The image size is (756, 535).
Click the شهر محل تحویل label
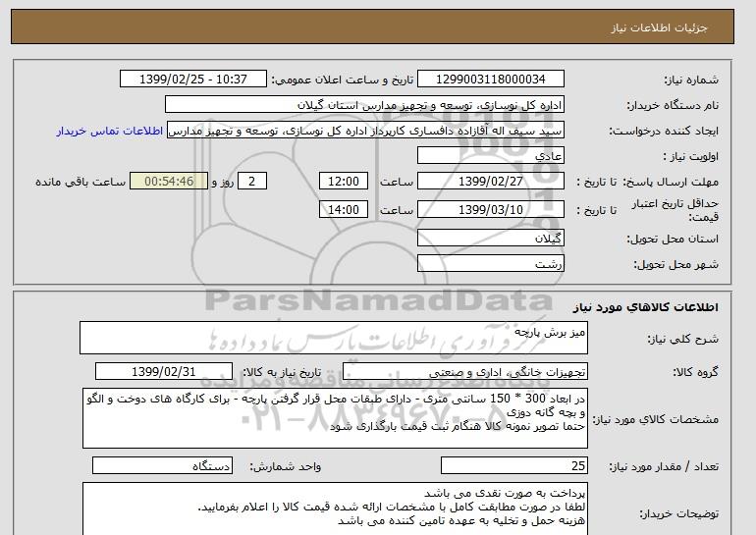(675, 265)
